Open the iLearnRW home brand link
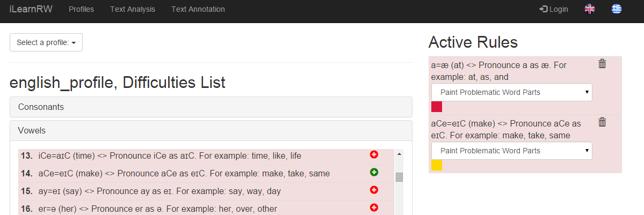 click(31, 9)
